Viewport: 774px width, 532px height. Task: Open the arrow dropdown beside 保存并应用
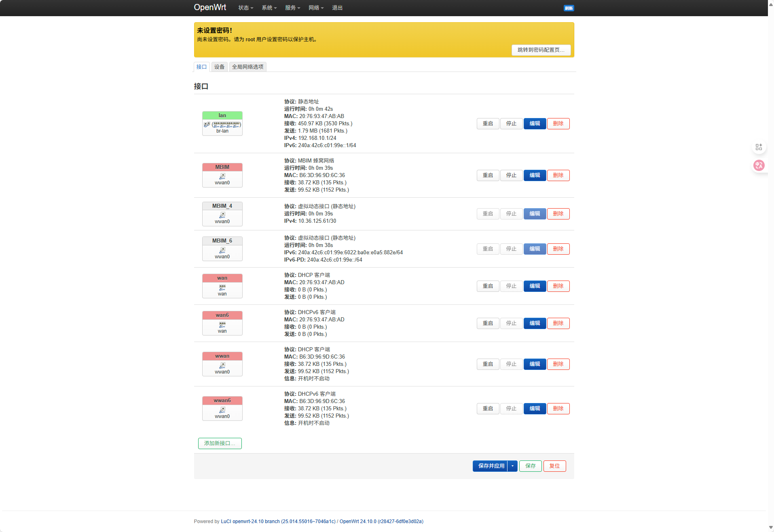[512, 466]
